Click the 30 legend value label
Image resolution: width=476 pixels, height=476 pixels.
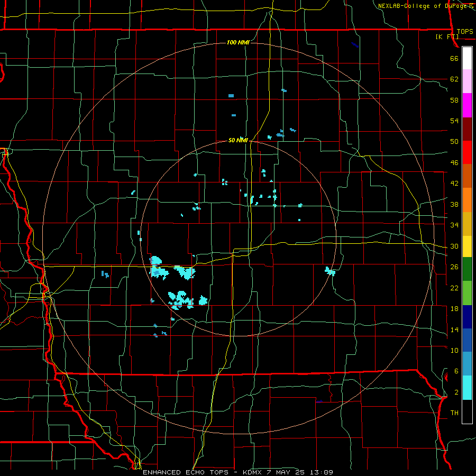click(454, 246)
